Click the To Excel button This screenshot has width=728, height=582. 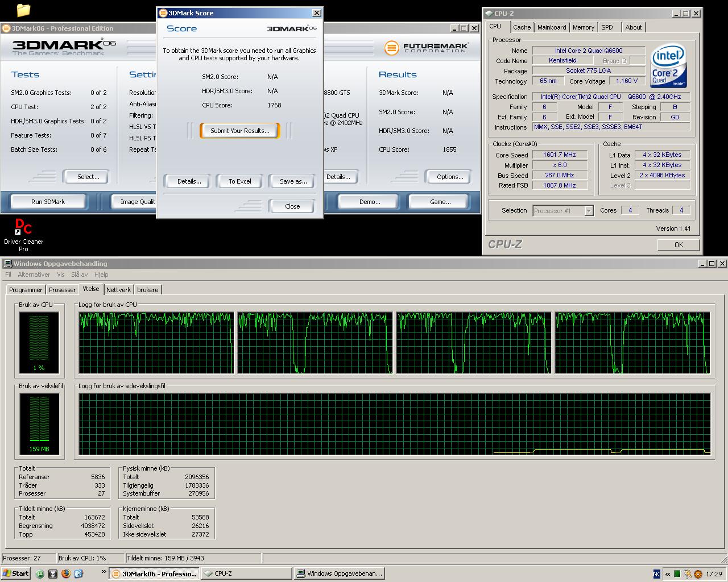pos(239,181)
